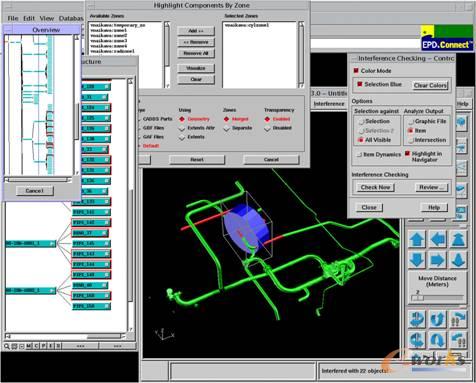This screenshot has width=476, height=383.
Task: Click the Remove All zones button
Action: (196, 53)
